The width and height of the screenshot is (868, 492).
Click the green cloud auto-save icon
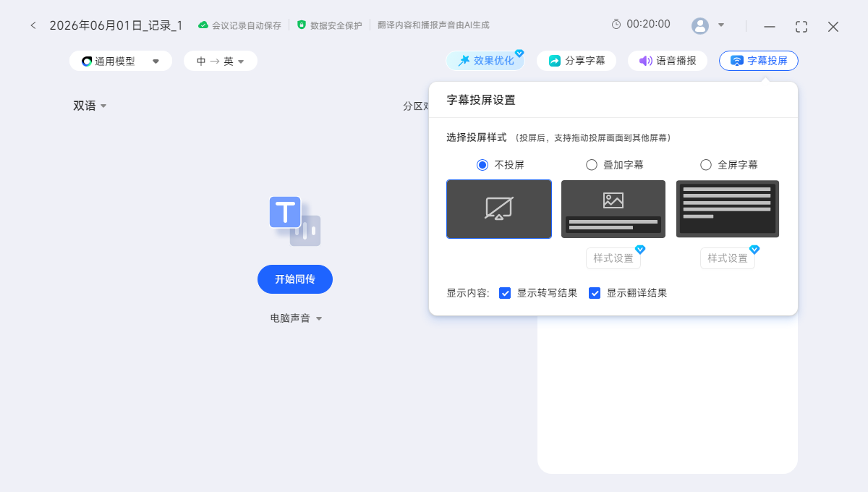point(203,25)
